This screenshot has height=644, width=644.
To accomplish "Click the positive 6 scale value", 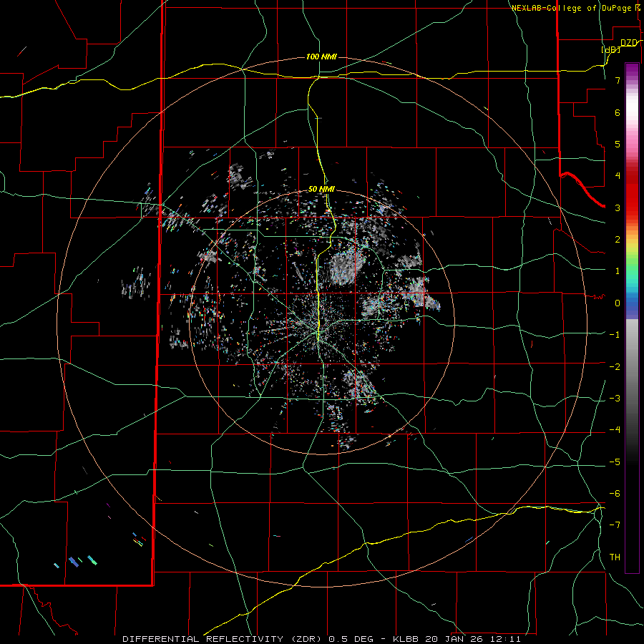I will (x=618, y=112).
